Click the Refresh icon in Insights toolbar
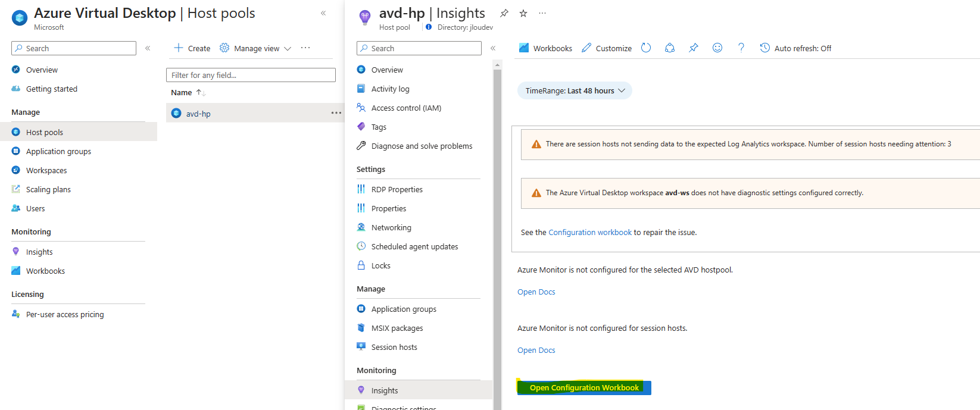Image resolution: width=980 pixels, height=410 pixels. (x=646, y=48)
